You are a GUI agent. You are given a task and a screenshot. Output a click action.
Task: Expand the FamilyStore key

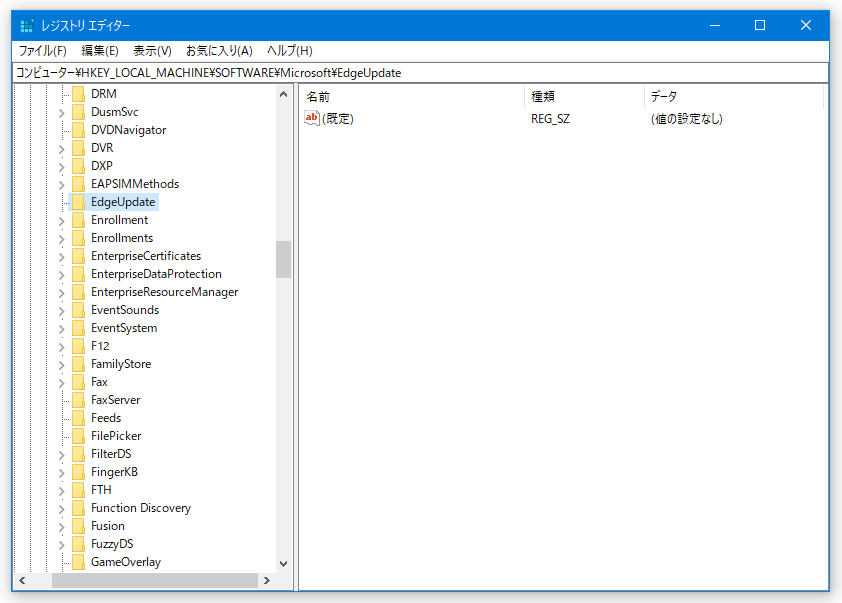pos(61,365)
